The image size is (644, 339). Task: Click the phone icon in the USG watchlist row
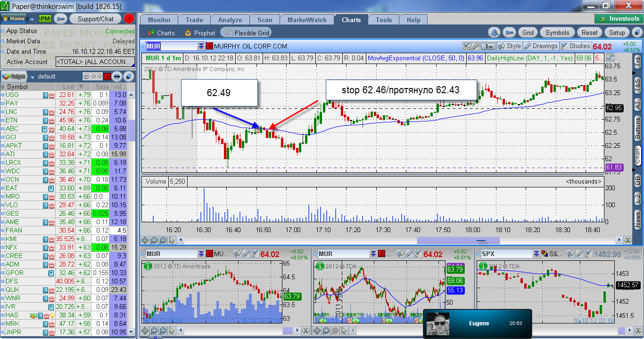click(52, 95)
